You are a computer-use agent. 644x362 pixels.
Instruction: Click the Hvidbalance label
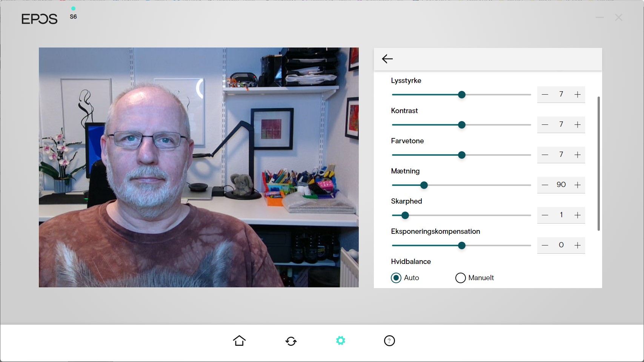pyautogui.click(x=411, y=262)
